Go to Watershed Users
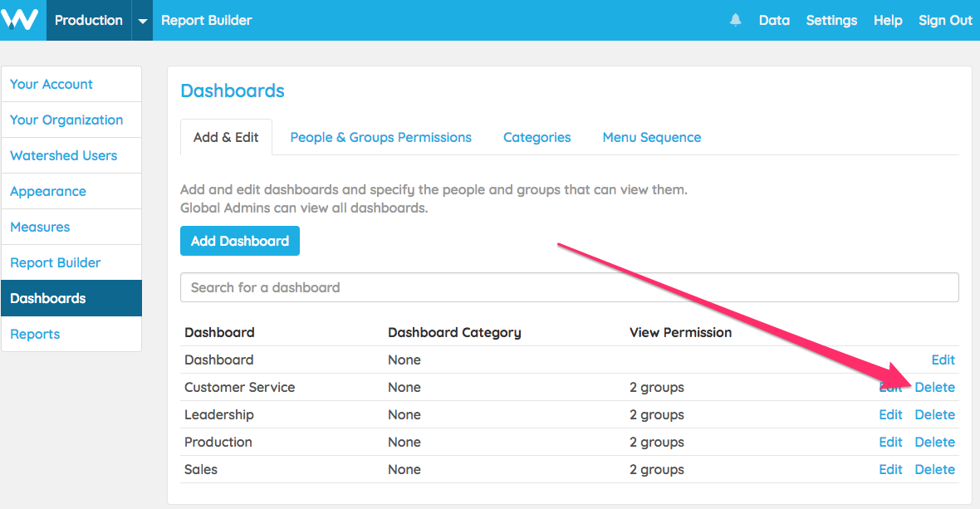The image size is (980, 509). click(71, 155)
